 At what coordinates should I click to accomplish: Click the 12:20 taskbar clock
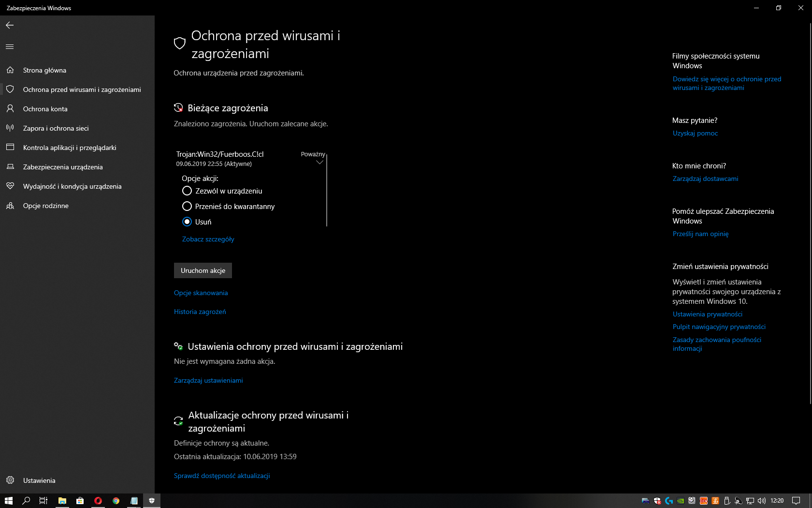pos(777,501)
